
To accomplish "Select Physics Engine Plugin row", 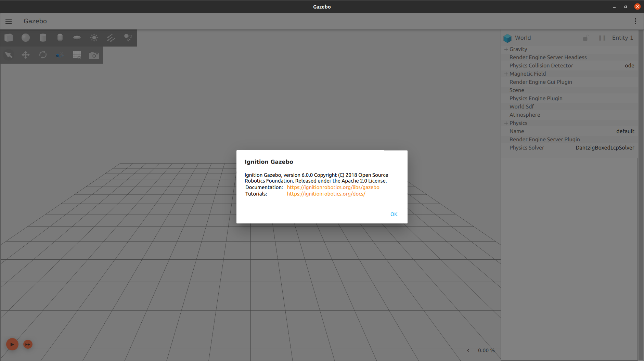I will [569, 99].
